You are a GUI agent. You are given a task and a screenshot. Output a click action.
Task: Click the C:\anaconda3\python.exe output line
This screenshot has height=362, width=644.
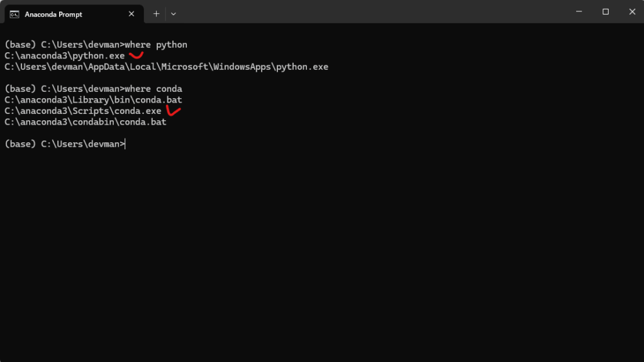pos(65,56)
